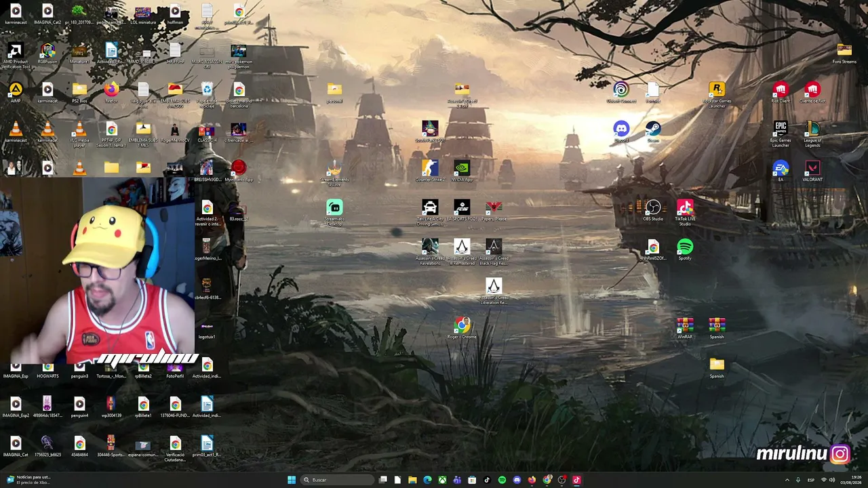Launch Spotify from the desktop
Image resolution: width=868 pixels, height=488 pixels.
[x=685, y=251]
